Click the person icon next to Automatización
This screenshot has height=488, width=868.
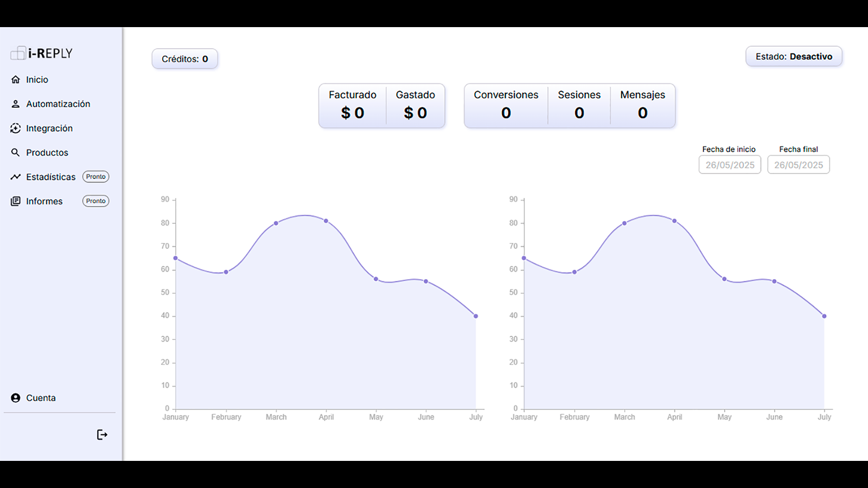click(16, 104)
